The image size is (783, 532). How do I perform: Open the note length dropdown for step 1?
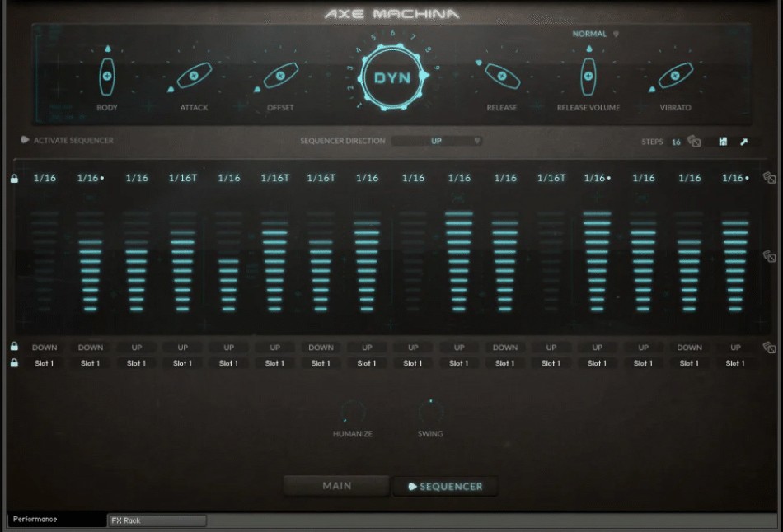pos(45,178)
